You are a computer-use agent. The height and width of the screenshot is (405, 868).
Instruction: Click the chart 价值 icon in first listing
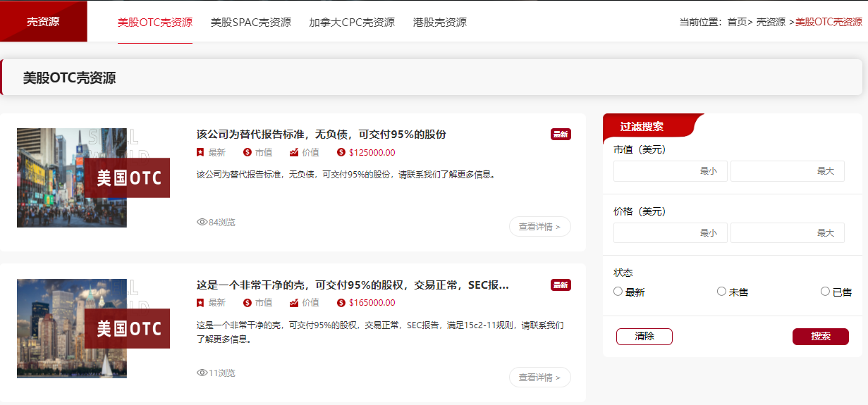pos(294,152)
